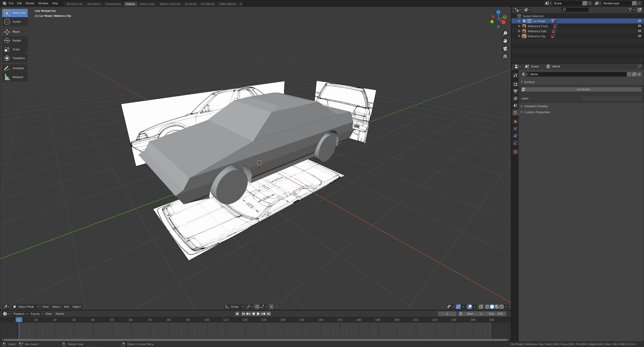
Task: Open the Render properties tab icon
Action: pyautogui.click(x=515, y=84)
